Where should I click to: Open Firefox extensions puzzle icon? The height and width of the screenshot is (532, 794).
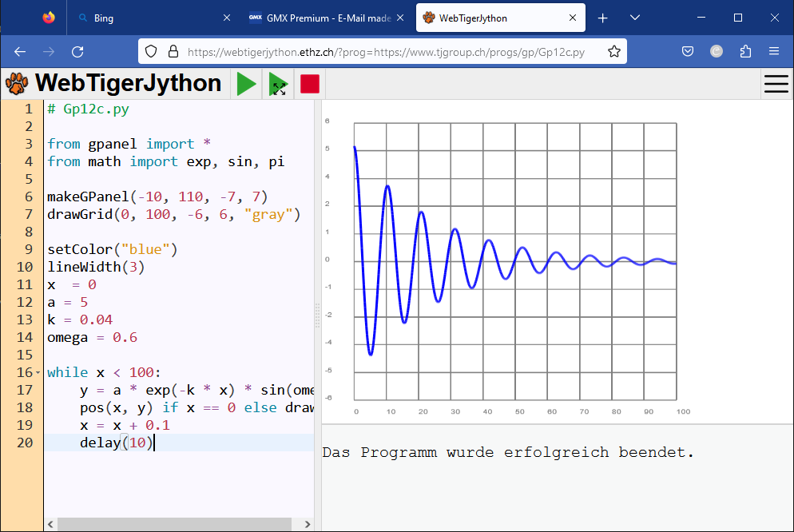pos(745,52)
